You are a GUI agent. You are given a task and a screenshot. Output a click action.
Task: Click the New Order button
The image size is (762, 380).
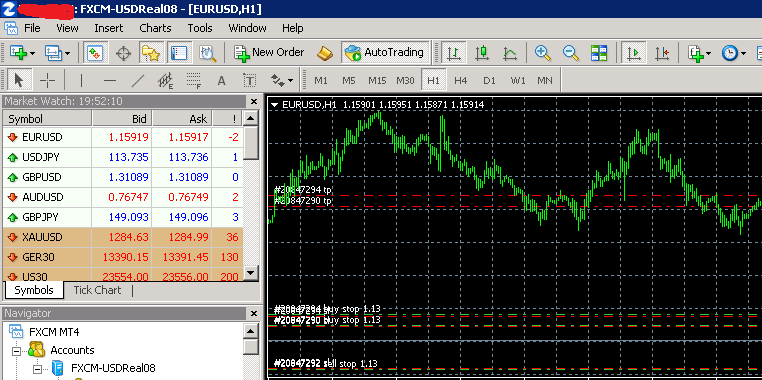(269, 52)
